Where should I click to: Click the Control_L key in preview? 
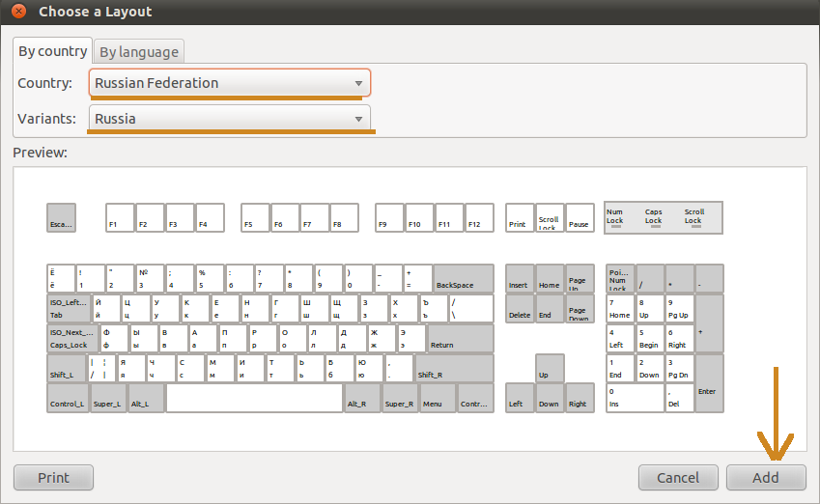(x=68, y=399)
